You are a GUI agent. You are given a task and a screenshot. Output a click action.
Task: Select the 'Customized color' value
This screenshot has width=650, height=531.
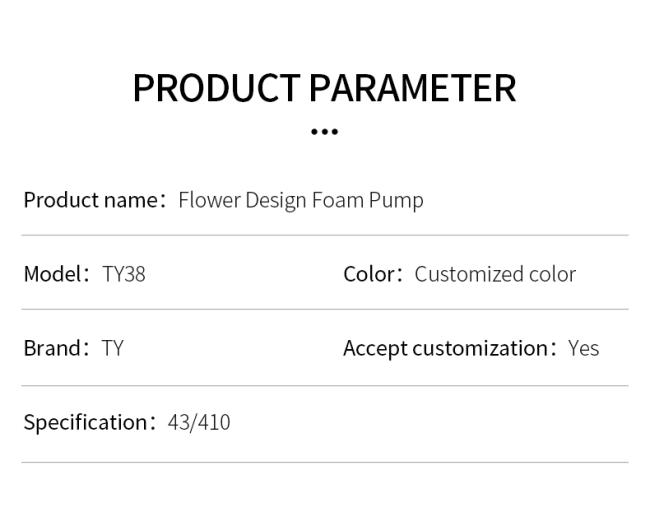(495, 274)
